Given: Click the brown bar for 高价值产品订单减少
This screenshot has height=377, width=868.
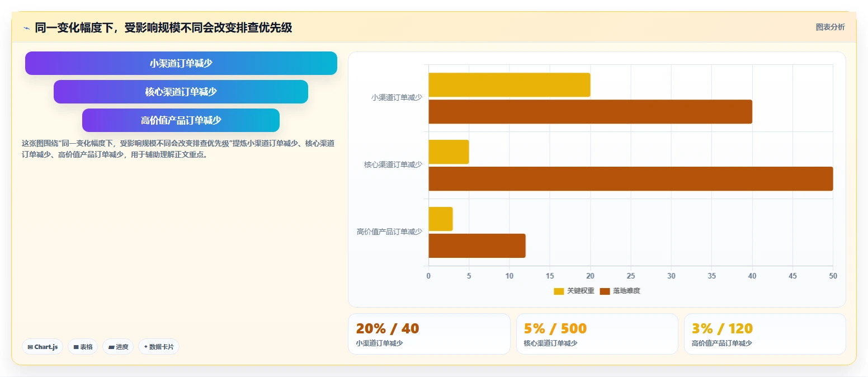Looking at the screenshot, I should coord(477,246).
